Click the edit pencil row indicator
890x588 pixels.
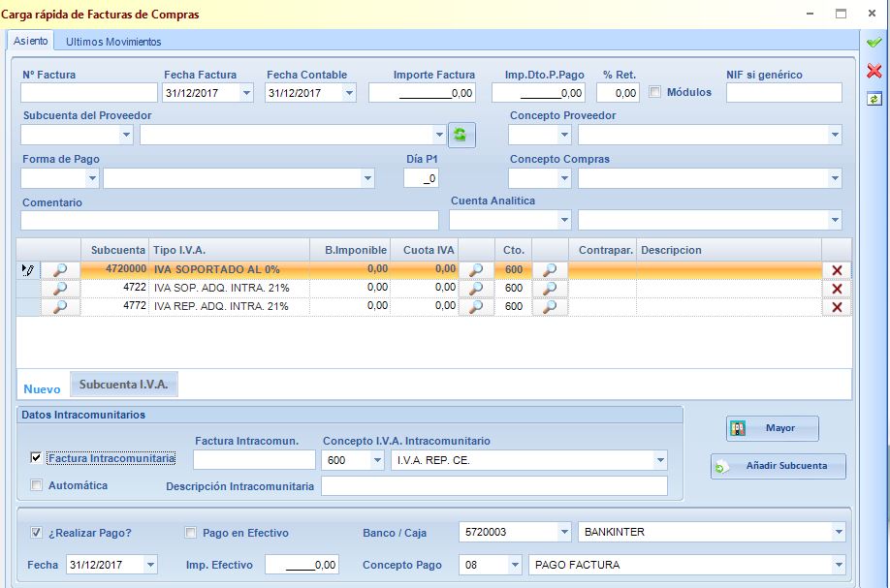27,270
